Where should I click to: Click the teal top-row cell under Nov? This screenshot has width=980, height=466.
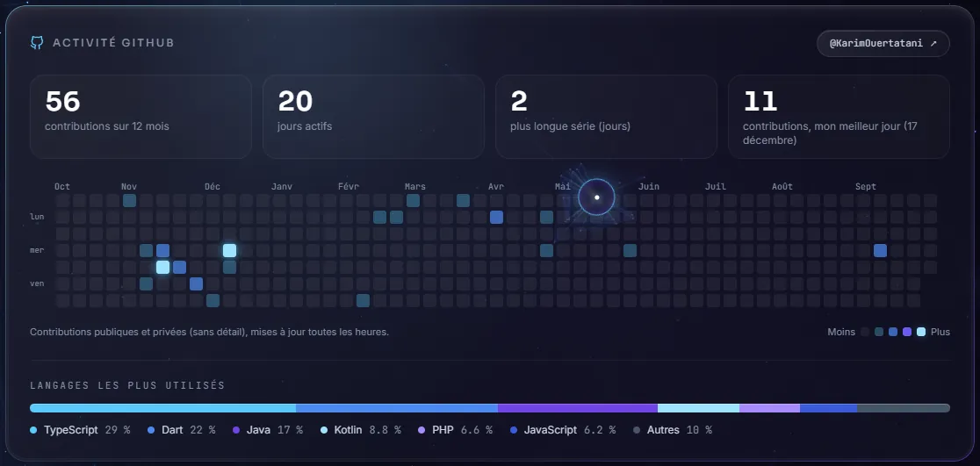click(129, 200)
